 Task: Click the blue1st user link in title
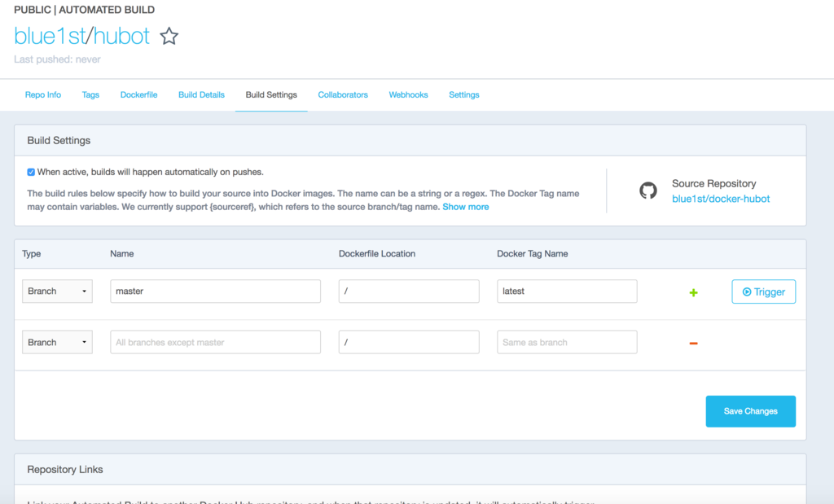point(50,36)
